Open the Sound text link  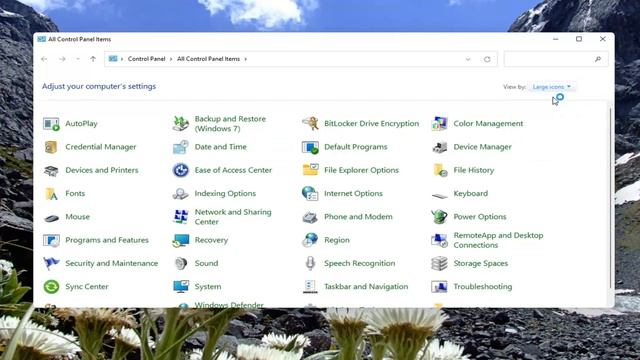click(207, 264)
